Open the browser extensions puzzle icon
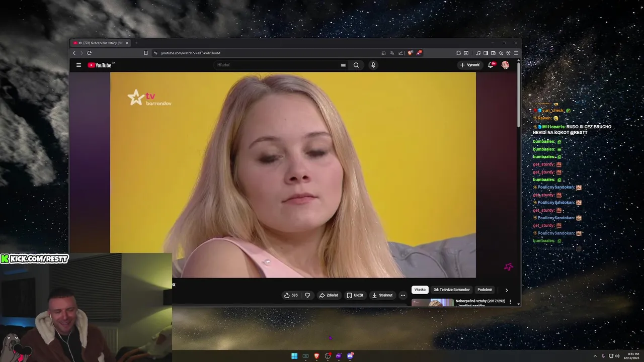The width and height of the screenshot is (644, 362). click(x=458, y=53)
